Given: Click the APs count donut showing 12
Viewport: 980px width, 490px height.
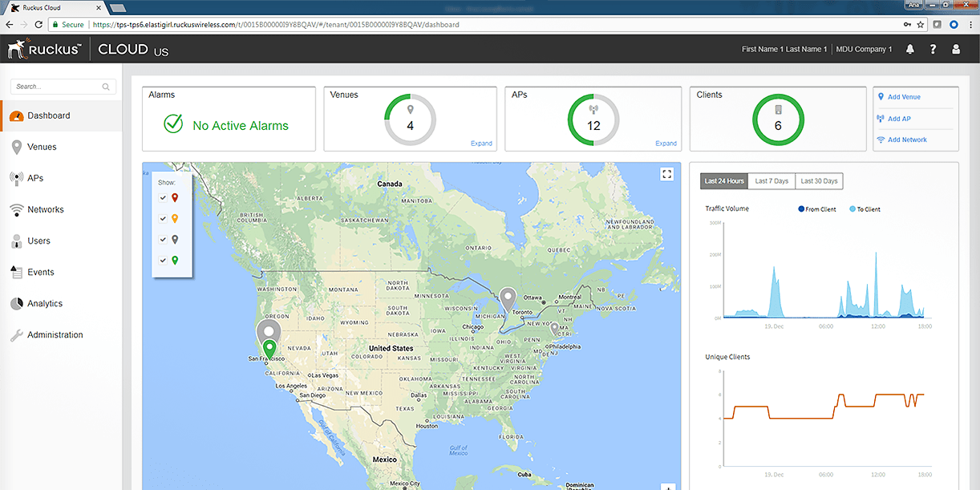Looking at the screenshot, I should pyautogui.click(x=593, y=119).
